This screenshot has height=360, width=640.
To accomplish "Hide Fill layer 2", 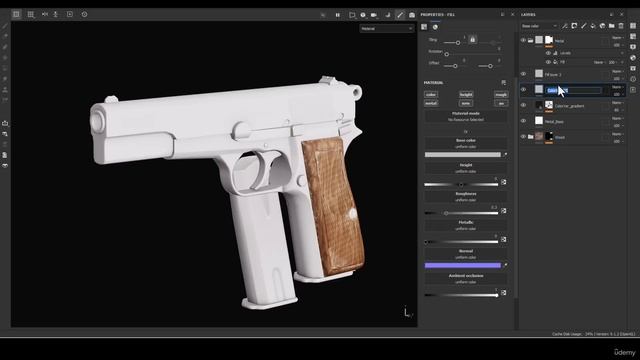I will (x=523, y=74).
